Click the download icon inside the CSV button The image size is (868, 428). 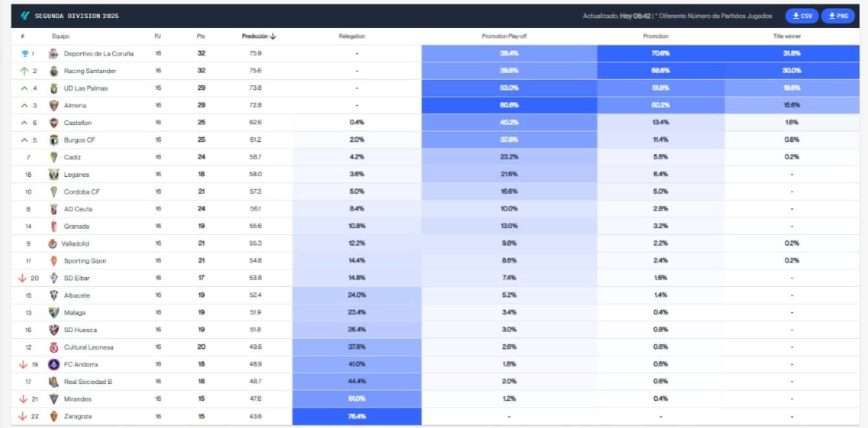[797, 15]
